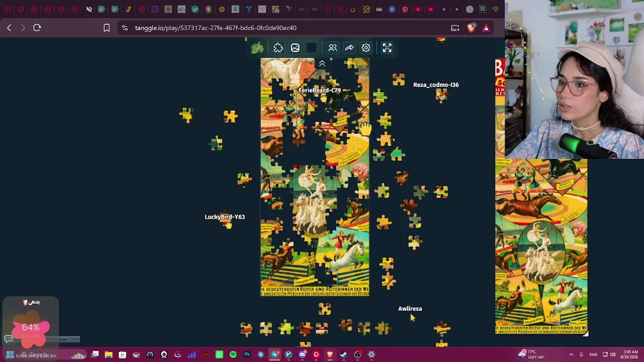This screenshot has height=362, width=644.
Task: Open Windows Start button
Action: [10, 354]
